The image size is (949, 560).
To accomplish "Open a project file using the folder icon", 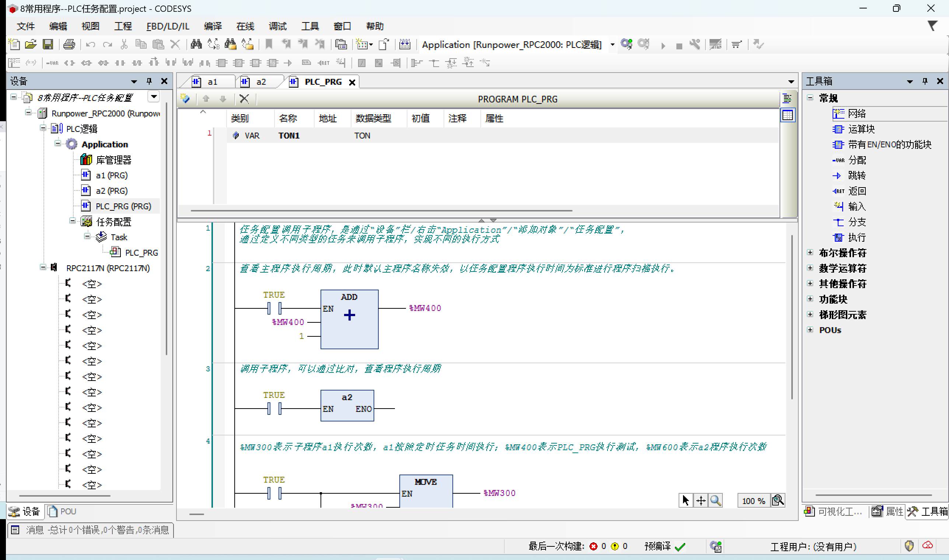I will tap(31, 45).
